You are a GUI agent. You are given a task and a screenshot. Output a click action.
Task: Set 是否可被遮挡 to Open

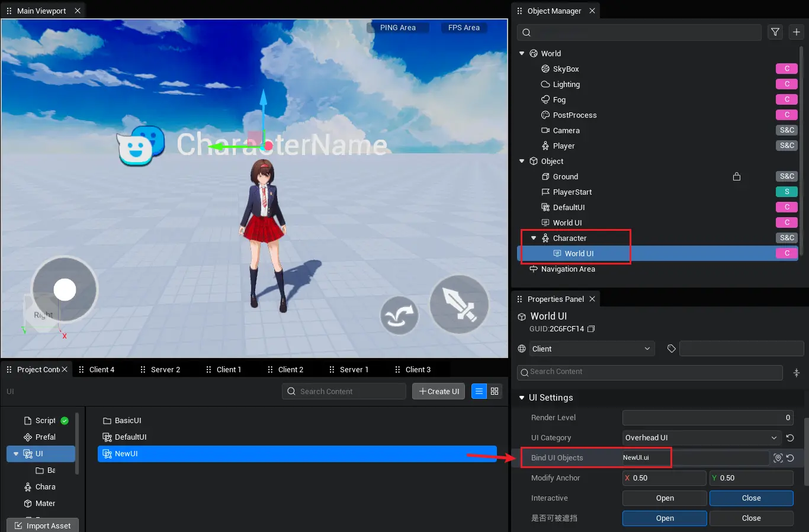pos(664,518)
